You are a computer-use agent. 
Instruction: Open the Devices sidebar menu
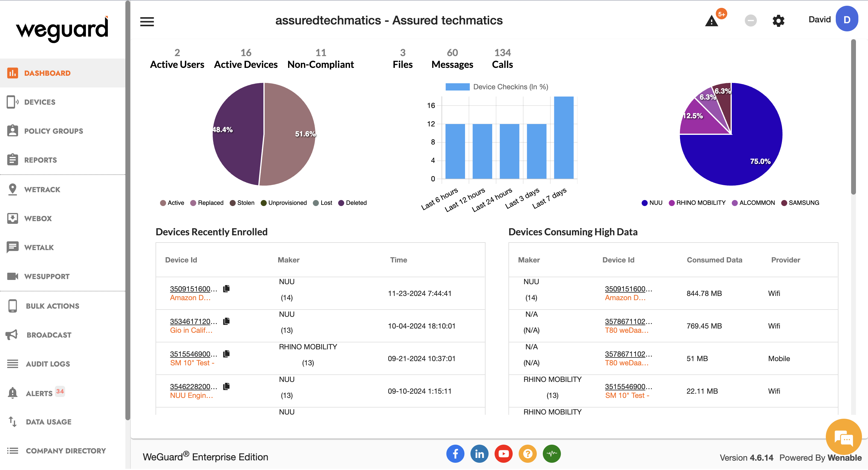39,102
